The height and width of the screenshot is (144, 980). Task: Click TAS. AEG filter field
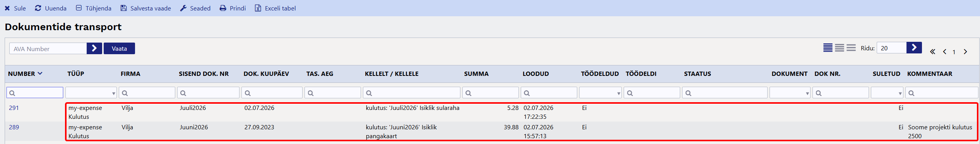333,93
